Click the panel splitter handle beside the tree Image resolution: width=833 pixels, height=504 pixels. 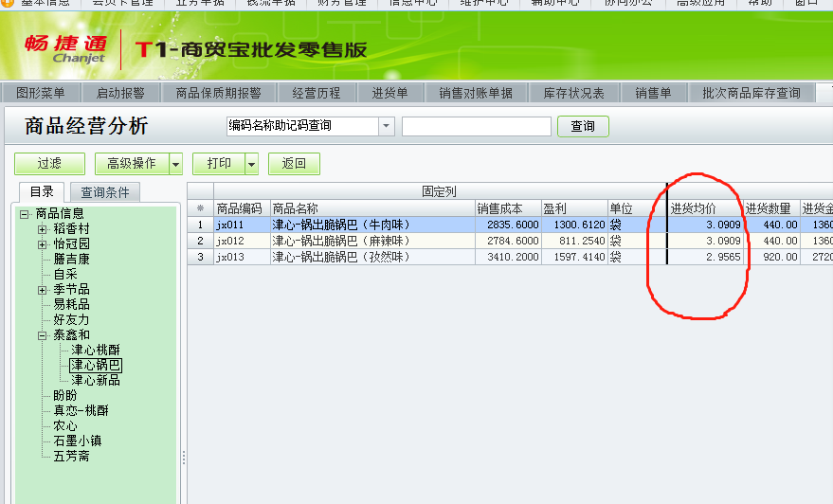point(183,458)
